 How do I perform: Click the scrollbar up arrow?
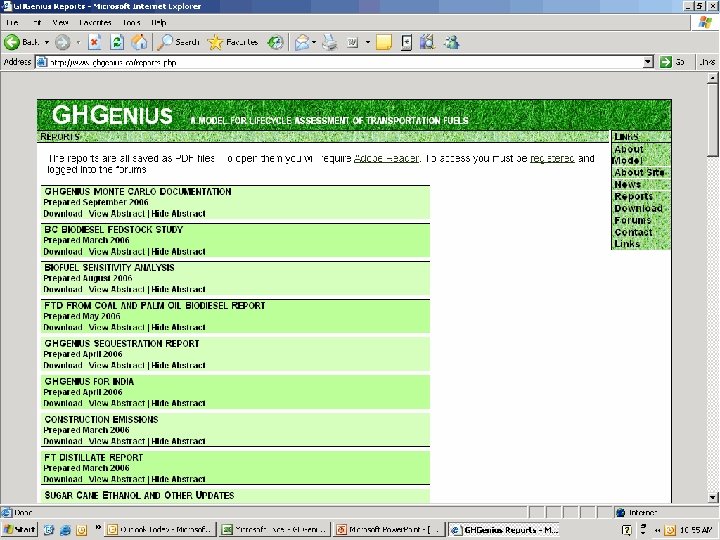(x=712, y=78)
